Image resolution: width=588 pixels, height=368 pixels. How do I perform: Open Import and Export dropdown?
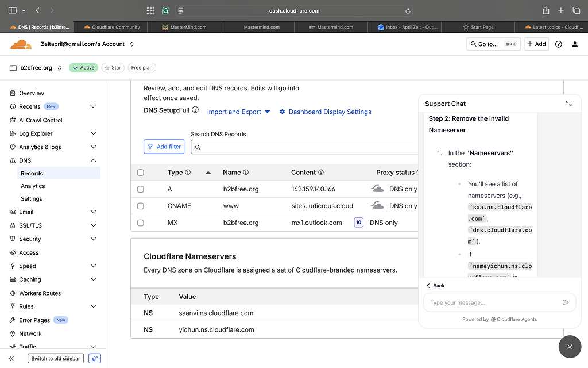click(x=238, y=112)
